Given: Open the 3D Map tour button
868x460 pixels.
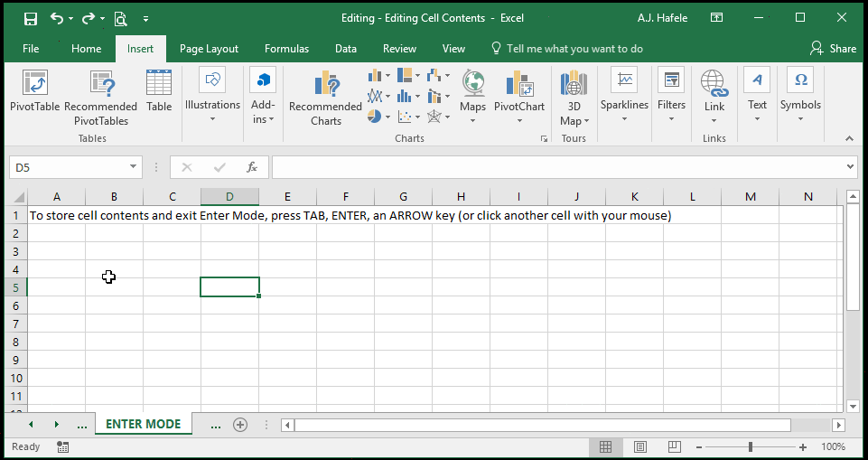Looking at the screenshot, I should click(x=574, y=98).
